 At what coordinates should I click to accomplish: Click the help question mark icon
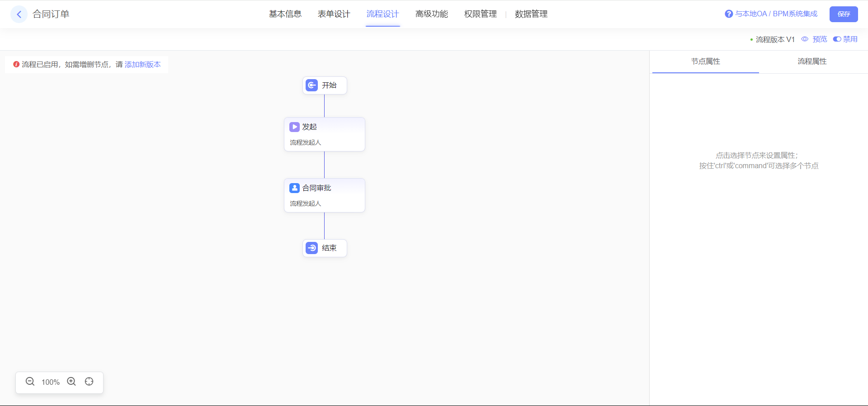click(x=728, y=14)
